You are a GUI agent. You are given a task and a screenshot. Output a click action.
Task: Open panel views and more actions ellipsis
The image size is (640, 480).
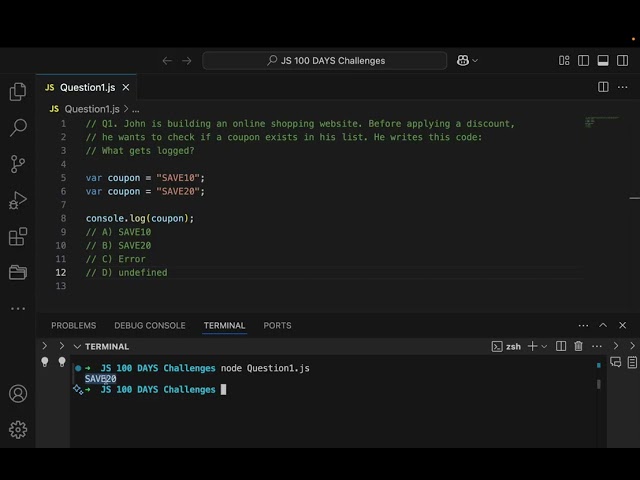[x=583, y=325]
